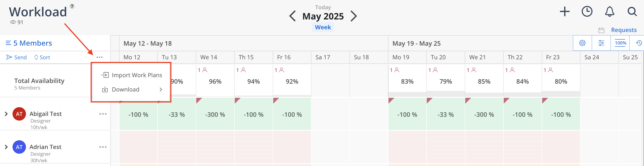Click the search magnifier icon
This screenshot has height=166, width=644.
click(x=632, y=11)
